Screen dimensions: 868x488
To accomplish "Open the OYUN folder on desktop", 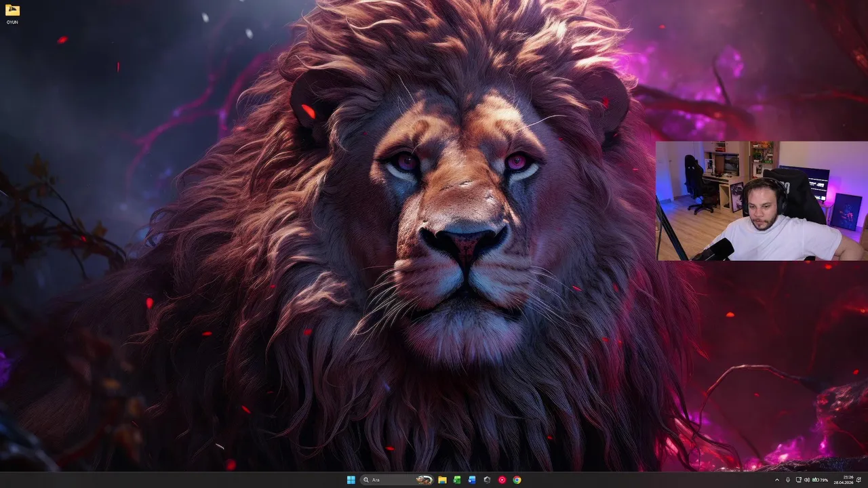I will tap(12, 14).
